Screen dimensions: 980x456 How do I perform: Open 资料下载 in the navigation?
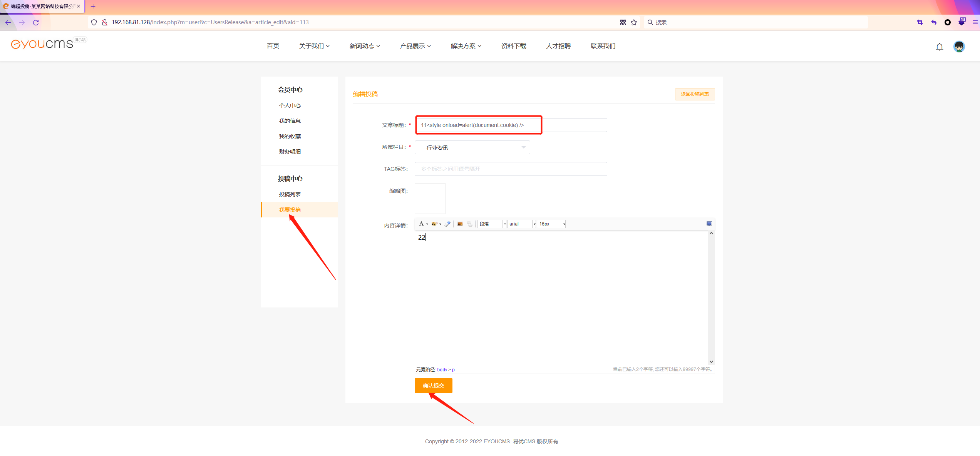point(514,46)
